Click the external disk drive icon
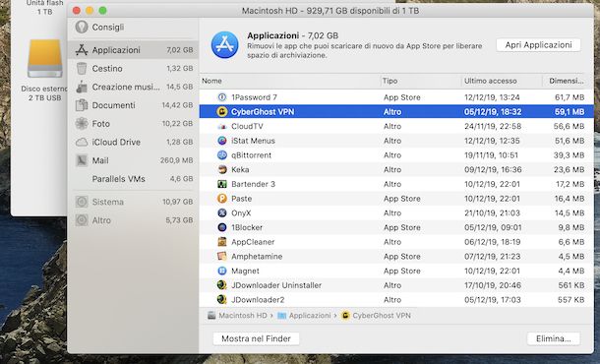This screenshot has height=364, width=600. [x=45, y=59]
